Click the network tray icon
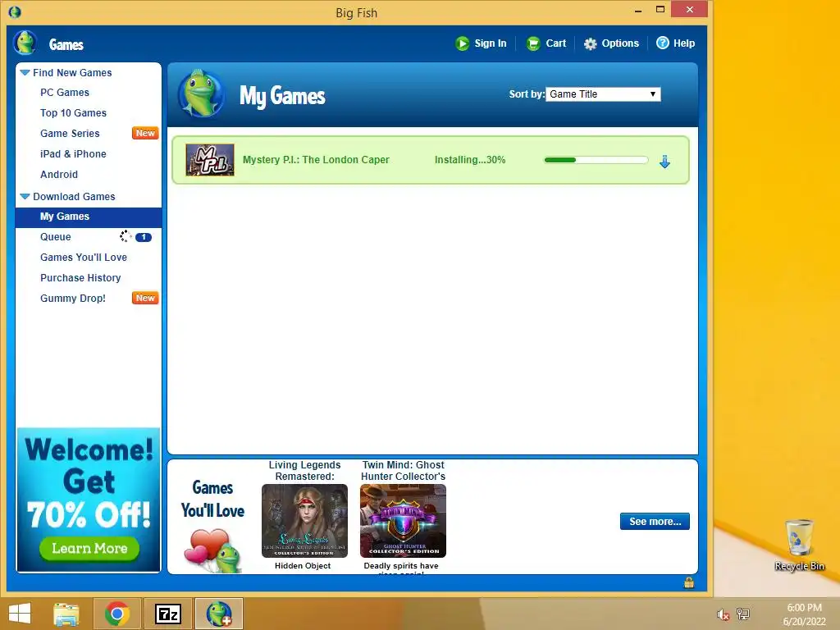840x630 pixels. click(x=743, y=614)
